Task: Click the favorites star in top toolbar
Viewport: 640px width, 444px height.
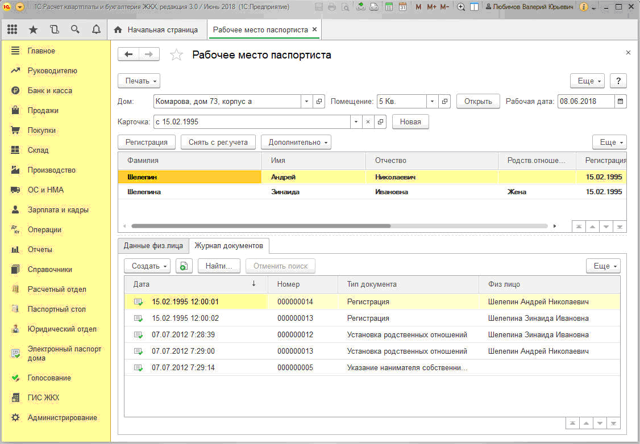Action: (x=33, y=30)
